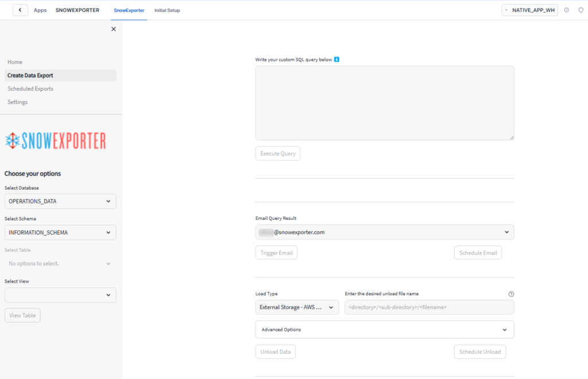Open the NATIVE_APP_WH warehouse selector

click(529, 10)
